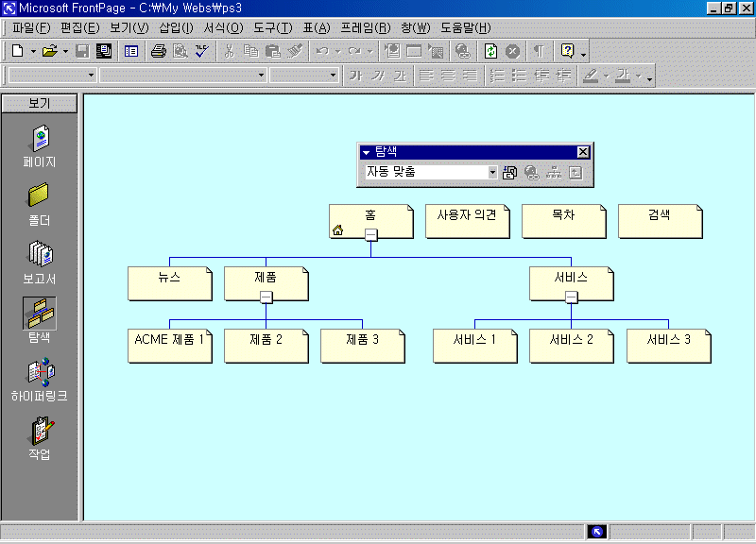Select the ACME 제품 1 page node
The height and width of the screenshot is (544, 756).
(170, 346)
